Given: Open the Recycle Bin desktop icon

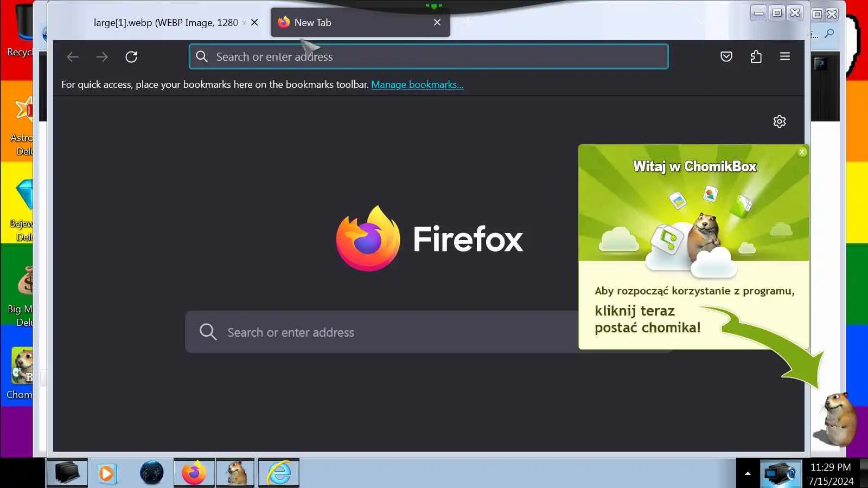Looking at the screenshot, I should click(20, 30).
